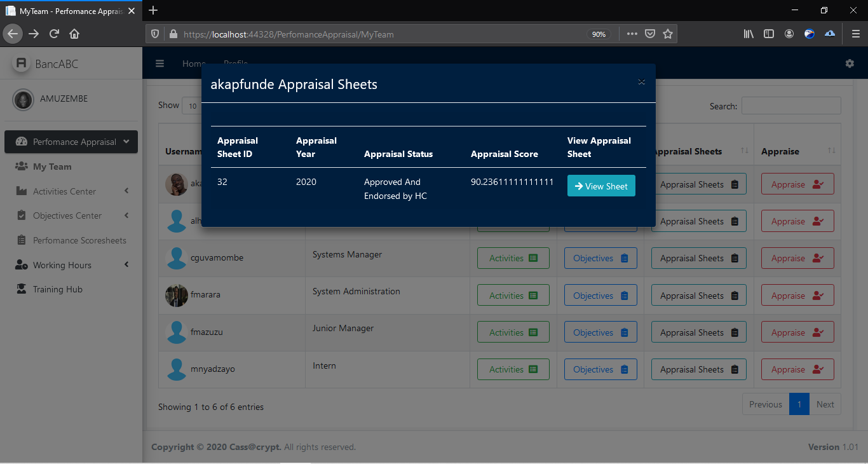Viewport: 868px width, 464px height.
Task: Close the akapfunde Appraisal Sheets dialog
Action: 641,82
